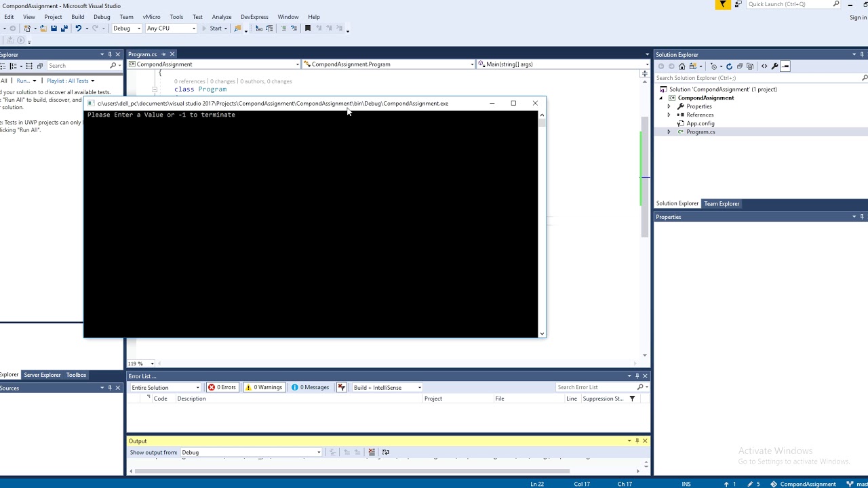Click Show All Files icon in Solution Explorer
Image resolution: width=868 pixels, height=488 pixels.
[750, 66]
